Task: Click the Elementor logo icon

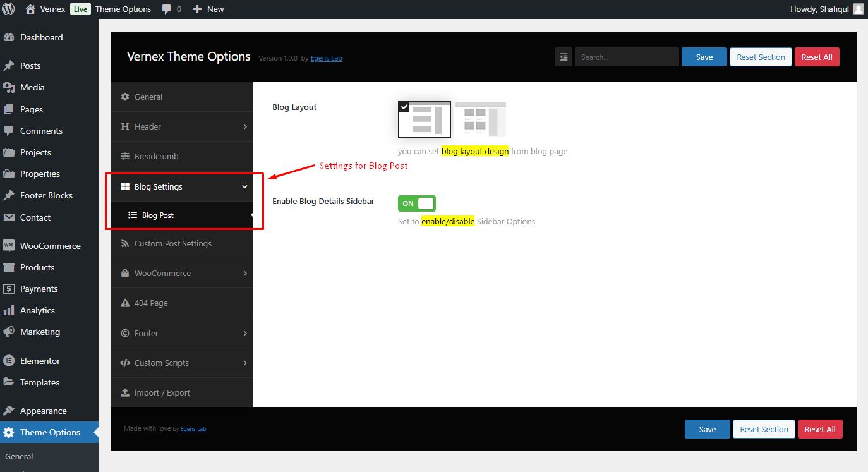Action: [x=9, y=361]
